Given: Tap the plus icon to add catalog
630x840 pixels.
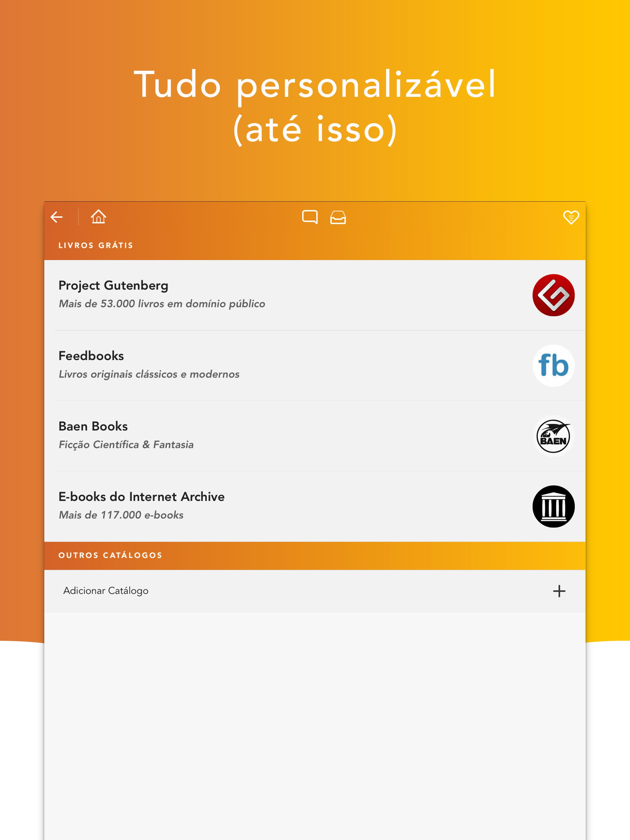Looking at the screenshot, I should click(x=559, y=591).
